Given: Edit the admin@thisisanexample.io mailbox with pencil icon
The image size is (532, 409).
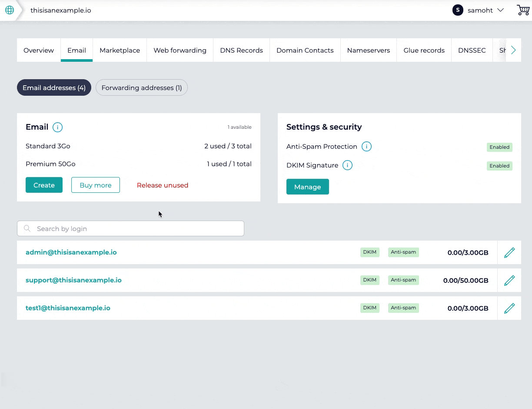Looking at the screenshot, I should point(509,252).
